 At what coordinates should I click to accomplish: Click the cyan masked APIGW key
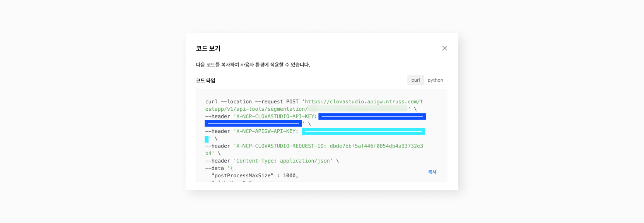tap(363, 132)
